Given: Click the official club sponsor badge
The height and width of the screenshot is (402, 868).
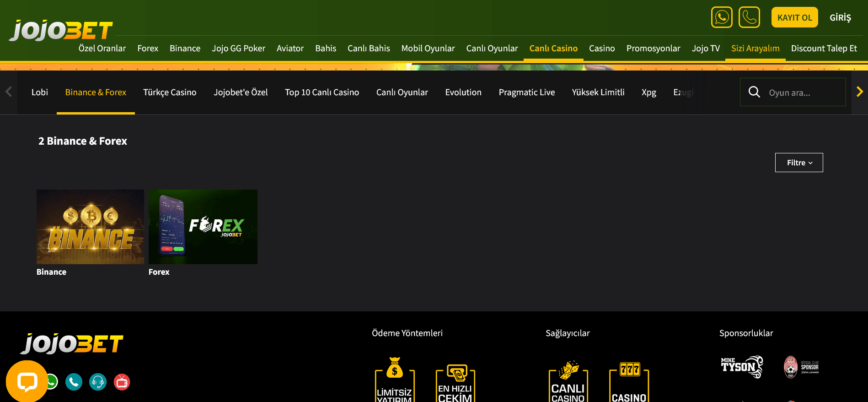Looking at the screenshot, I should click(x=801, y=367).
